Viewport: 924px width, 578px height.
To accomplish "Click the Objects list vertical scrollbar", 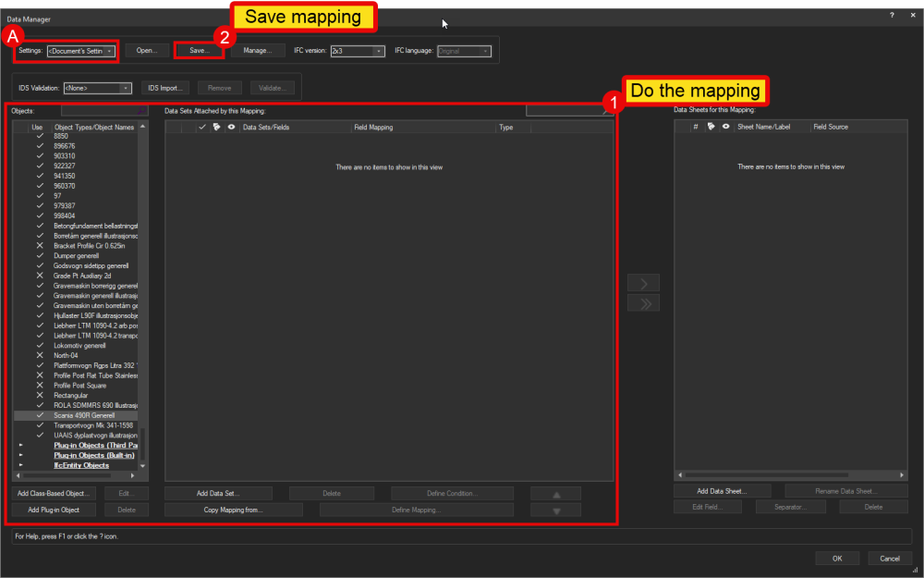I will tap(142, 277).
